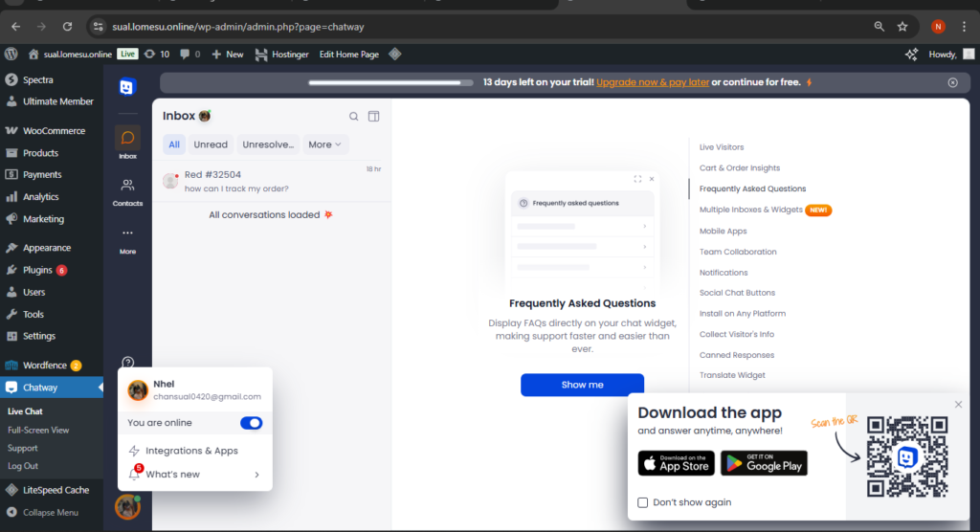The height and width of the screenshot is (532, 980).
Task: Search conversations using the magnifier icon
Action: [x=354, y=117]
